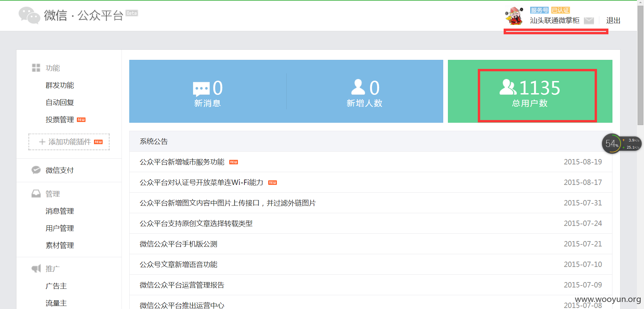
Task: Click the 新消息 chat bubble icon
Action: click(201, 89)
